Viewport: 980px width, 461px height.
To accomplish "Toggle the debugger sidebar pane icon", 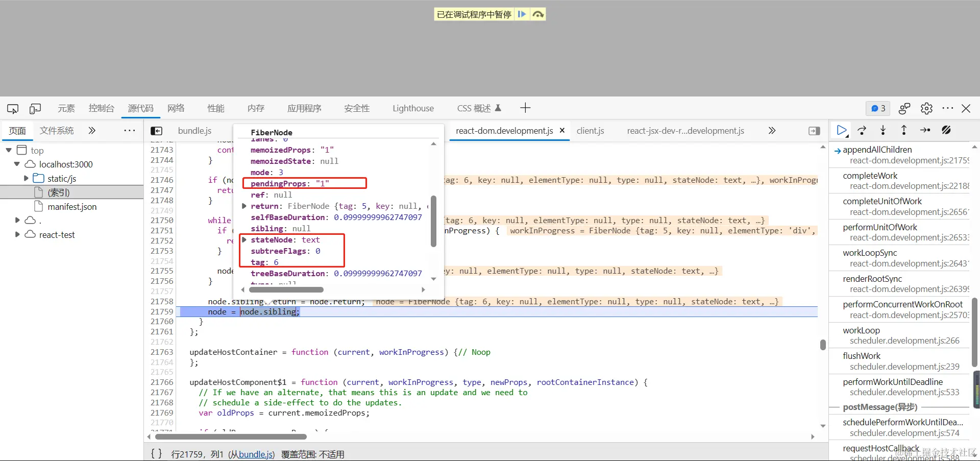I will coord(815,131).
